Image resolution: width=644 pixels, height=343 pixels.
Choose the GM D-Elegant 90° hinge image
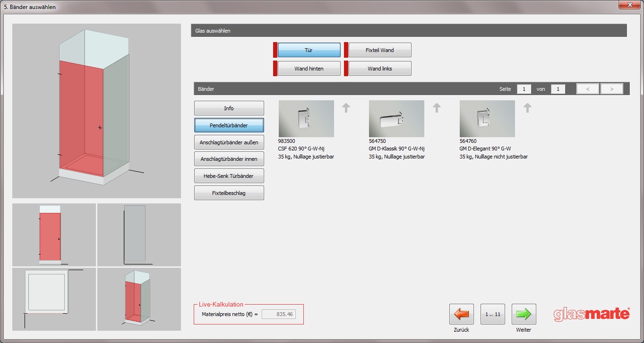click(x=487, y=119)
